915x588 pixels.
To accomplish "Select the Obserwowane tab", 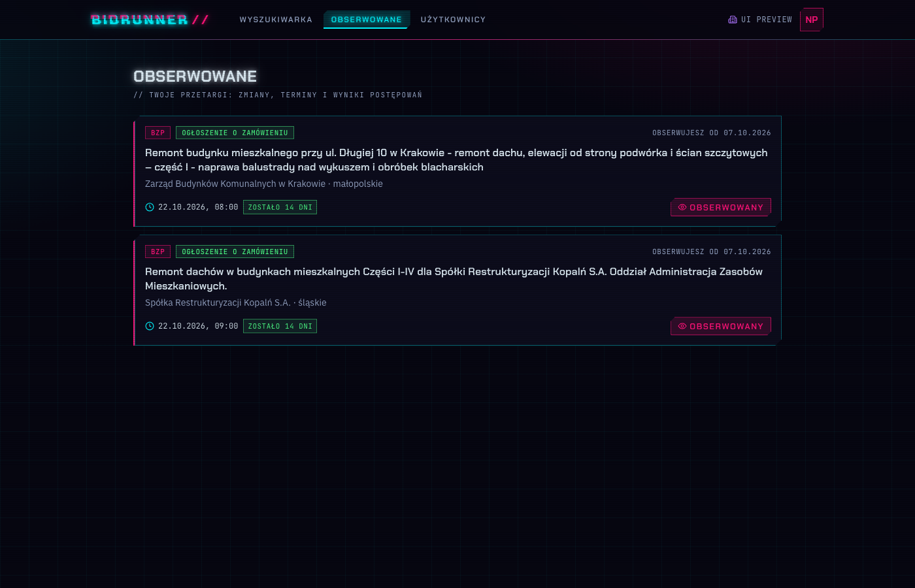I will (x=367, y=20).
